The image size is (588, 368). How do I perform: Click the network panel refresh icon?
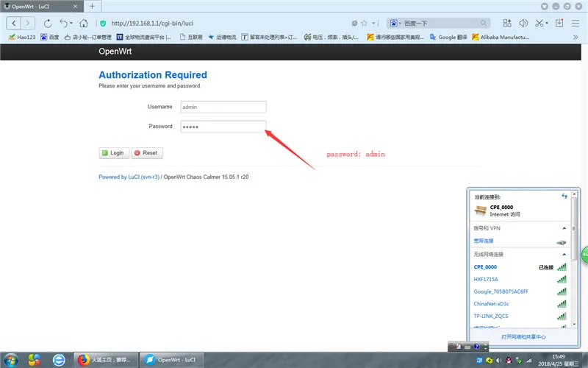564,196
